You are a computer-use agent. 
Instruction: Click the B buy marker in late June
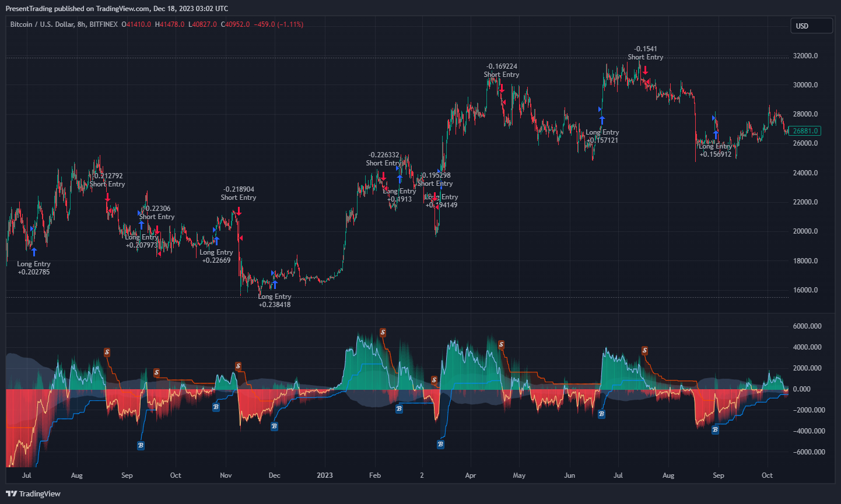[x=601, y=414]
